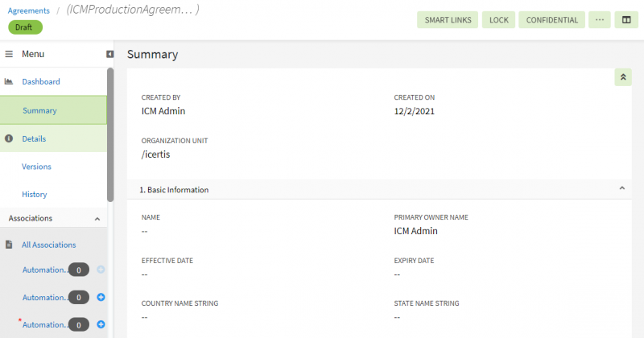Toggle the Confidential button
Image resolution: width=644 pixels, height=338 pixels.
coord(552,20)
